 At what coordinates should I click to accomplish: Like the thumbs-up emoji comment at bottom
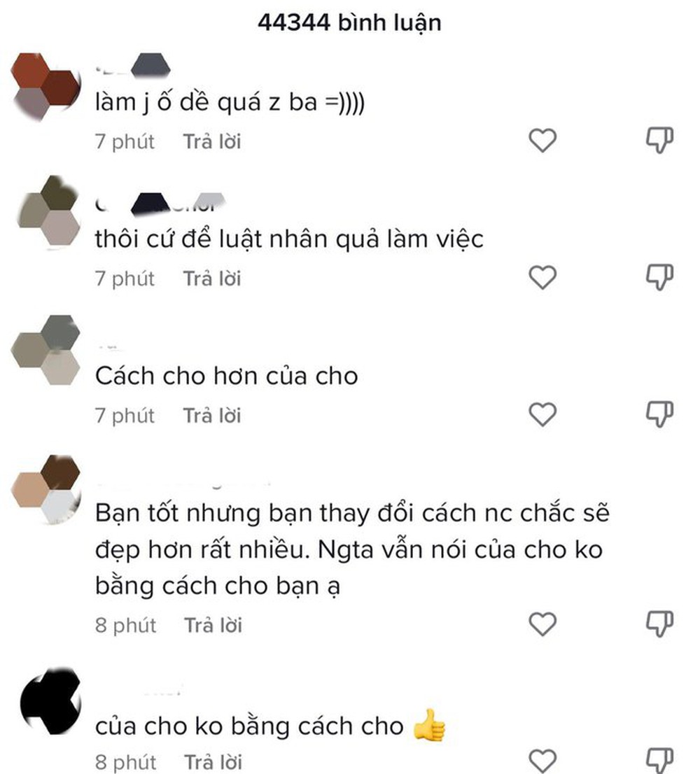click(x=542, y=761)
